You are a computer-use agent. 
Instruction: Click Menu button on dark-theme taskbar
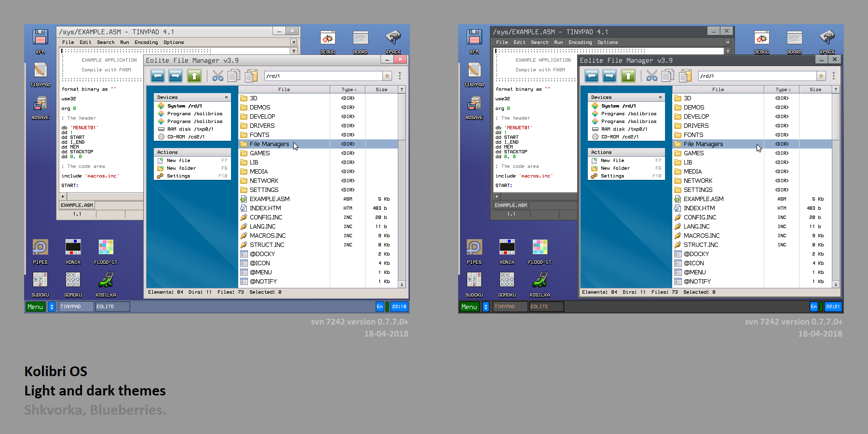469,307
